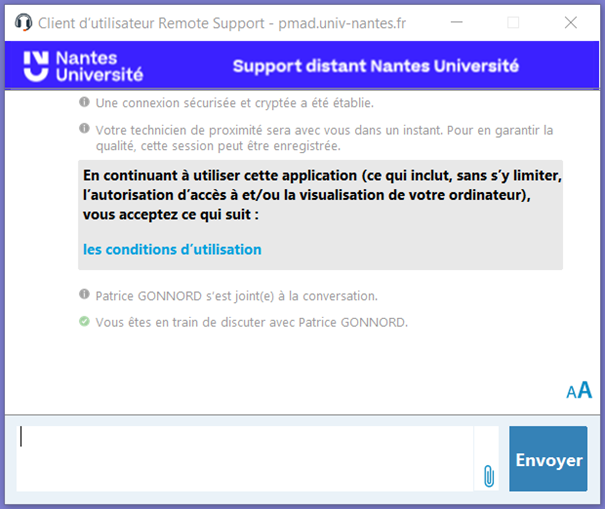Click info icon beside secure connection message
Viewport: 605px width, 509px height.
point(85,102)
